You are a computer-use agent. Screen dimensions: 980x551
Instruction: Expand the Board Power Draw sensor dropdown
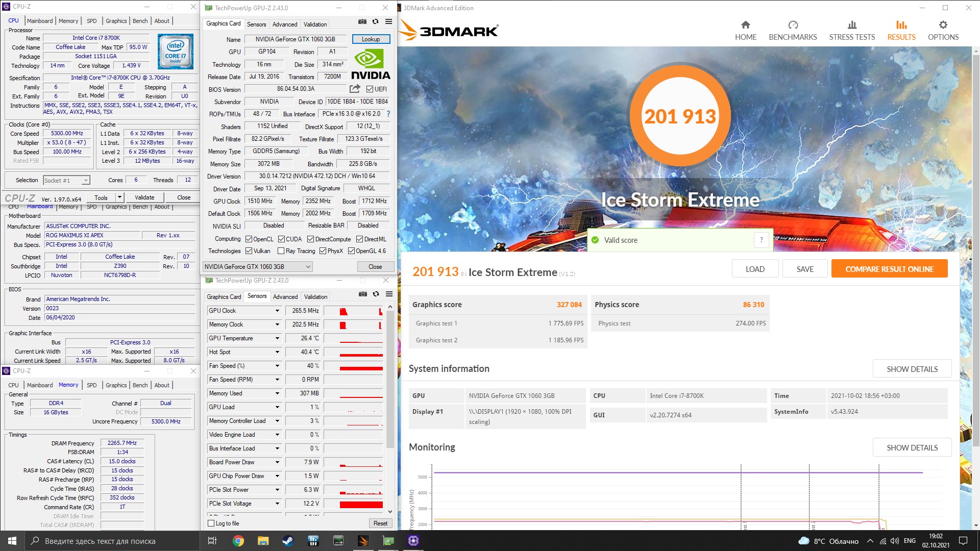point(277,462)
